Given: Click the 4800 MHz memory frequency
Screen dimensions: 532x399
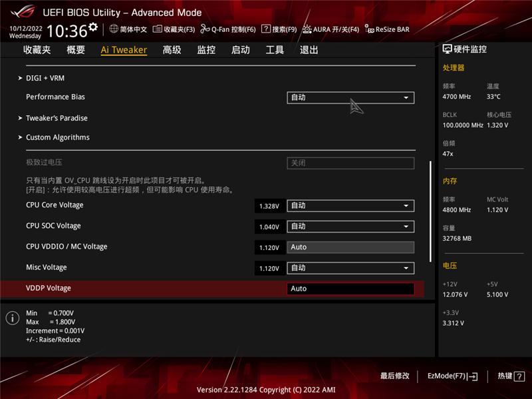Looking at the screenshot, I should 457,210.
